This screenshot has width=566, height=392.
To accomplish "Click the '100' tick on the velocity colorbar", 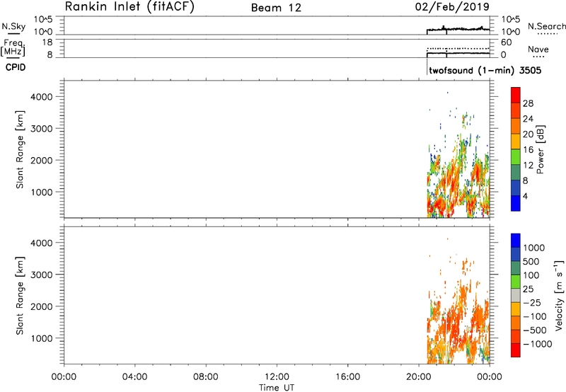I will [531, 275].
